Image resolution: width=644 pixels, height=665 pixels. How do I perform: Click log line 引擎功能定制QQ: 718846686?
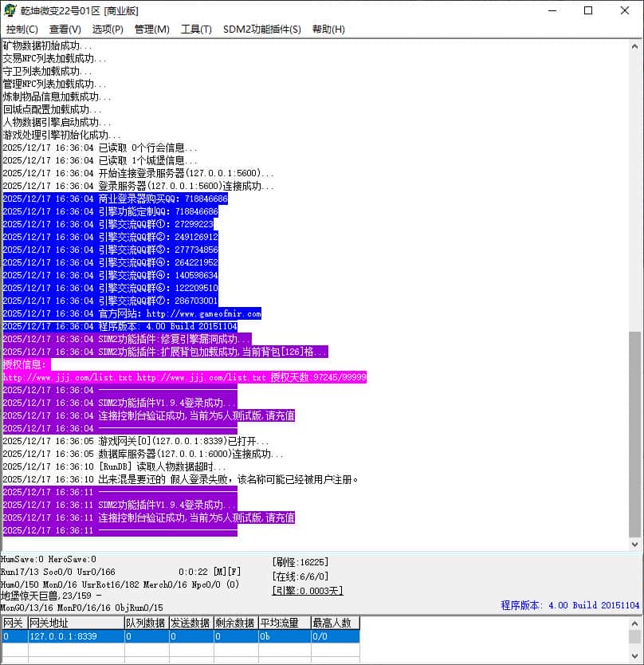[x=110, y=211]
